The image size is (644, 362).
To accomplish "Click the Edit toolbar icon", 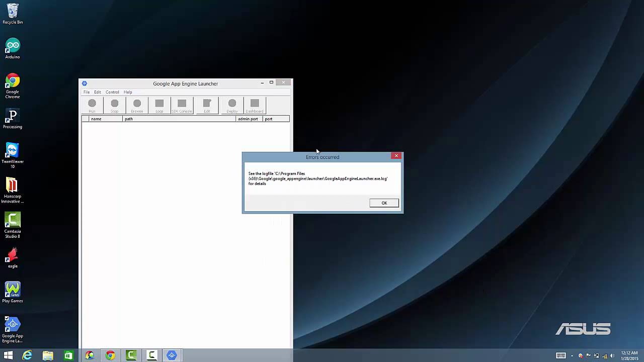I will (x=207, y=106).
